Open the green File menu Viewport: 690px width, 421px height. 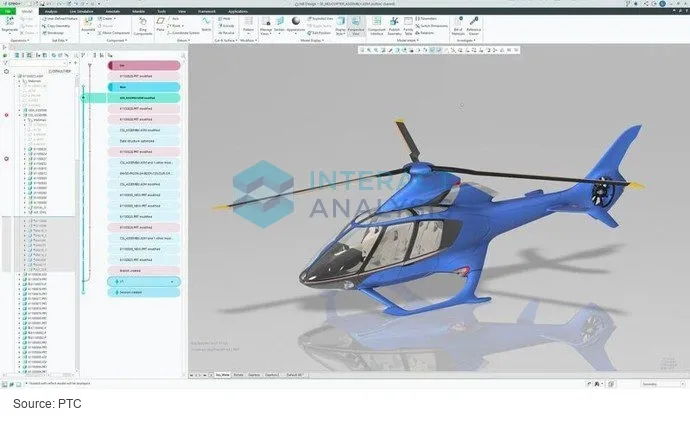pos(8,11)
